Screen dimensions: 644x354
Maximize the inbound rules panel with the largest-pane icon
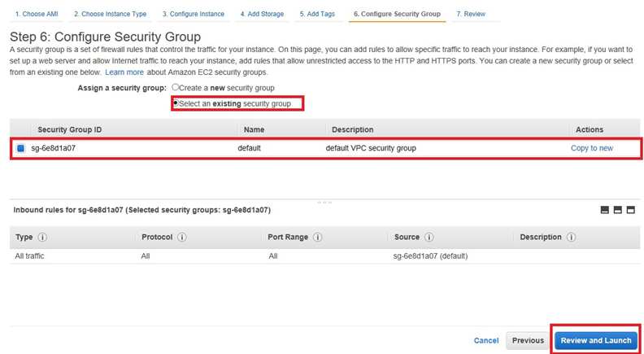(631, 210)
